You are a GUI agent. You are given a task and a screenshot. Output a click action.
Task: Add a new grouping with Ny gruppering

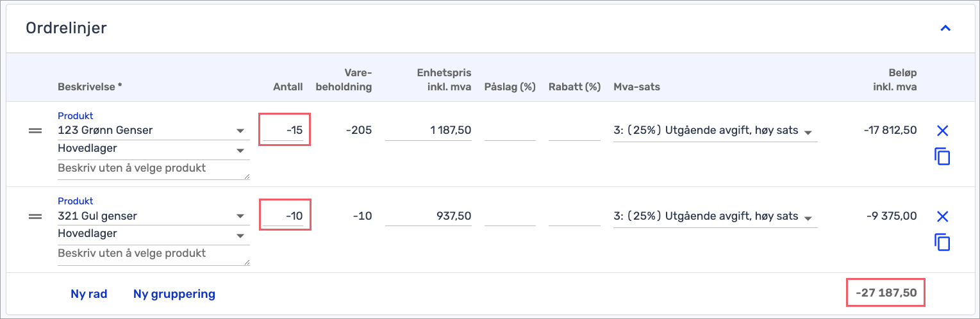point(174,295)
